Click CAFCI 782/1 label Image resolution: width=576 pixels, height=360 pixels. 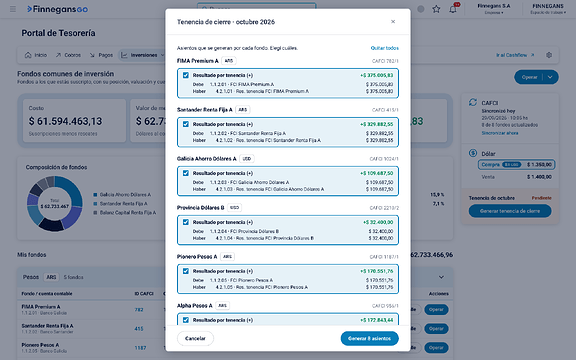(x=385, y=61)
